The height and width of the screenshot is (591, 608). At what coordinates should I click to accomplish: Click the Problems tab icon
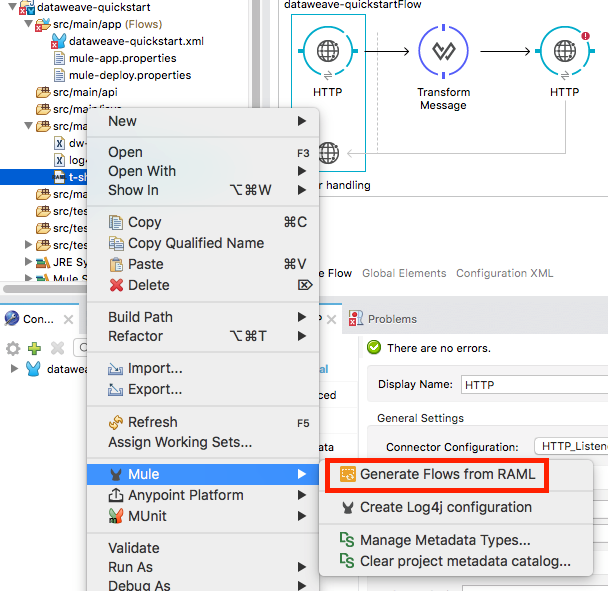[356, 319]
